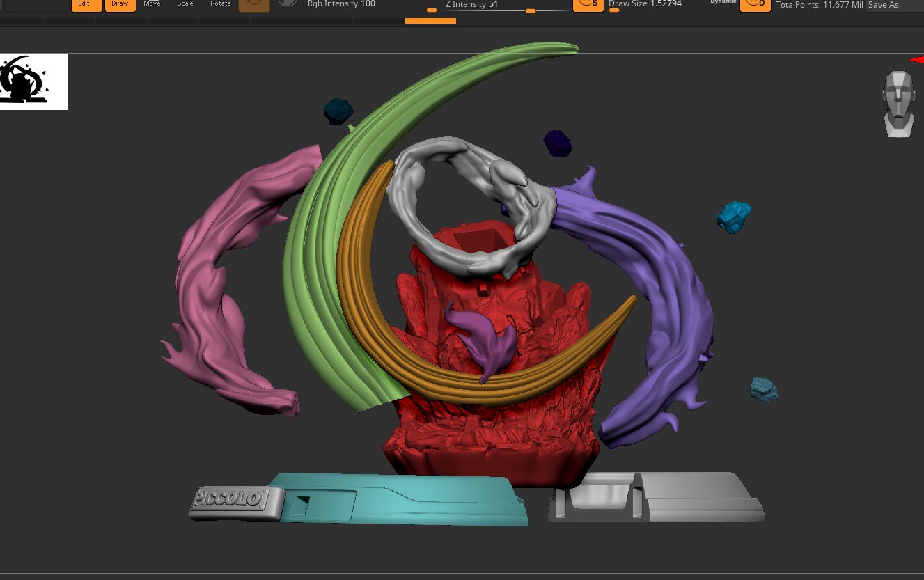Click the brown sphere icon beside Rotate

254,6
